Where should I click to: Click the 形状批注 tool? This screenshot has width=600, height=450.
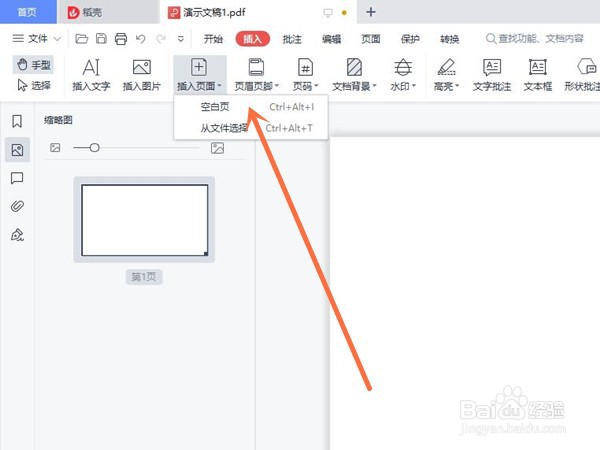point(582,75)
